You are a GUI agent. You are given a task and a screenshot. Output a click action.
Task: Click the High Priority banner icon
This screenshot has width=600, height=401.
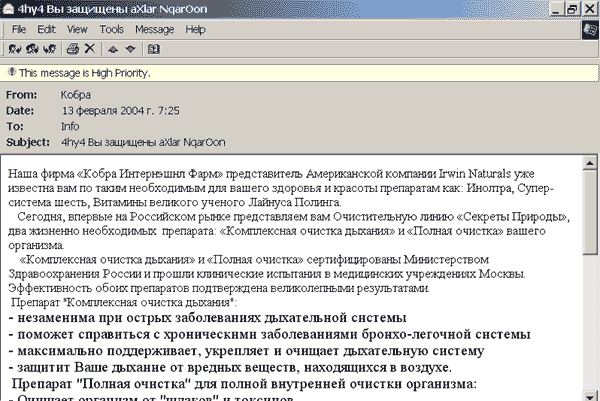click(x=12, y=72)
